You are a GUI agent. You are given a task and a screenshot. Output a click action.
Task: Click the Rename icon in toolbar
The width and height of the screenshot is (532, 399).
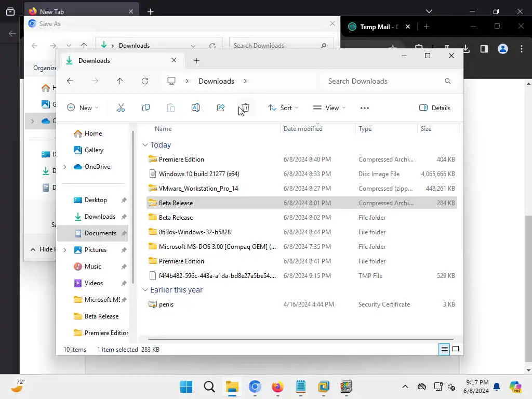pyautogui.click(x=196, y=108)
